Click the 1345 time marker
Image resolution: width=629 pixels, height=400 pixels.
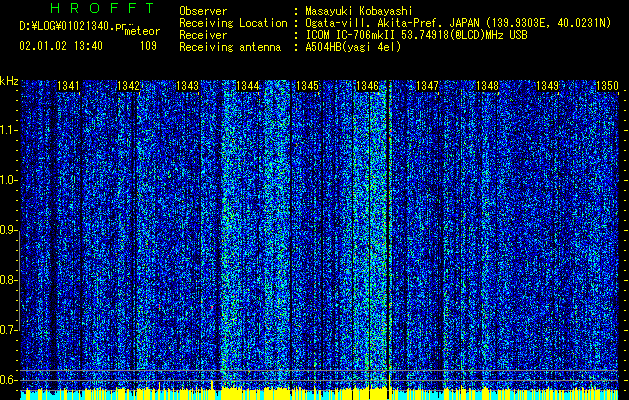[308, 86]
